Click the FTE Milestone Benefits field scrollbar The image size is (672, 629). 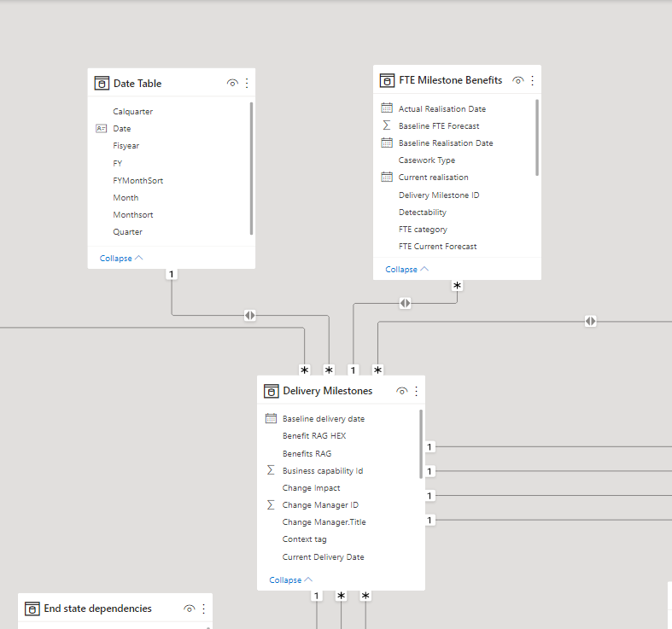click(x=537, y=137)
